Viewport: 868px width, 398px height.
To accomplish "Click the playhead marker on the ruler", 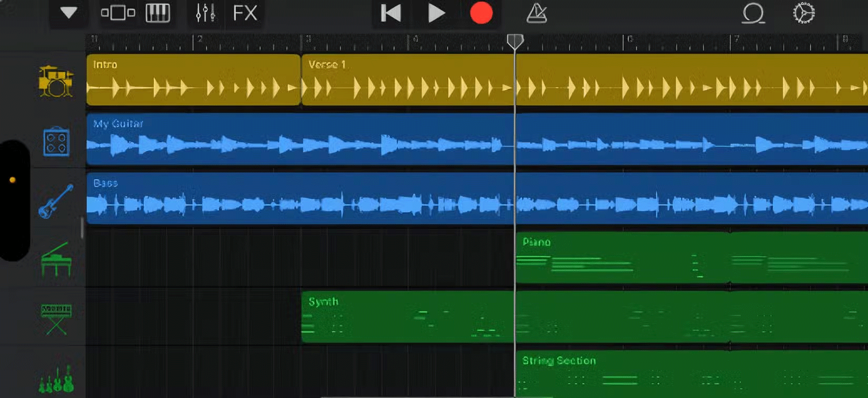I will (515, 41).
